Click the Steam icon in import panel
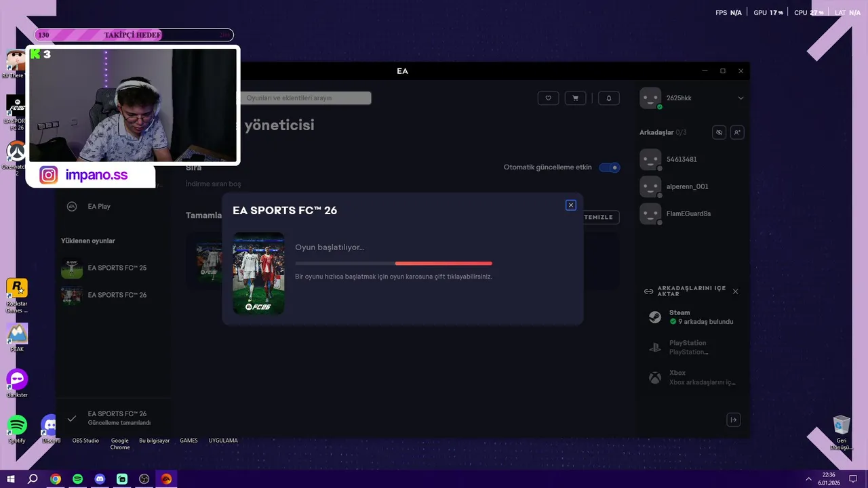 pos(654,317)
